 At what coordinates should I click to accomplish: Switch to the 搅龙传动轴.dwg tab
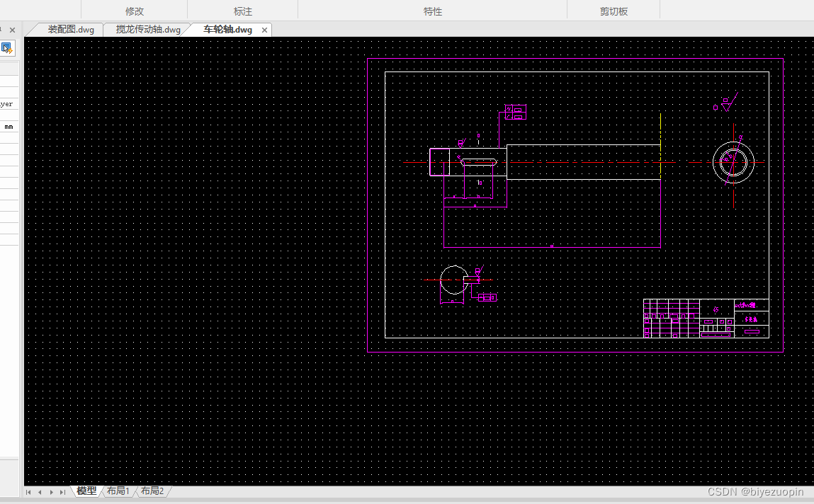click(x=148, y=30)
